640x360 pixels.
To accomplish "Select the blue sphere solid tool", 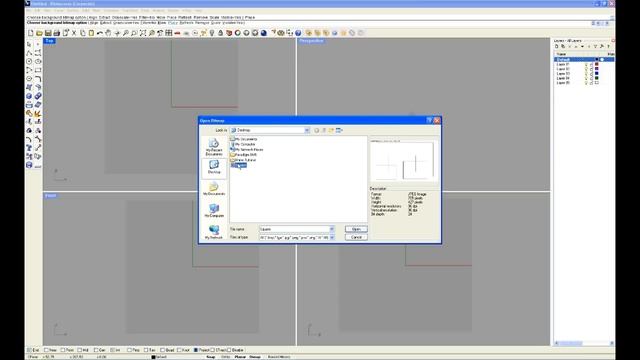I will [x=29, y=96].
